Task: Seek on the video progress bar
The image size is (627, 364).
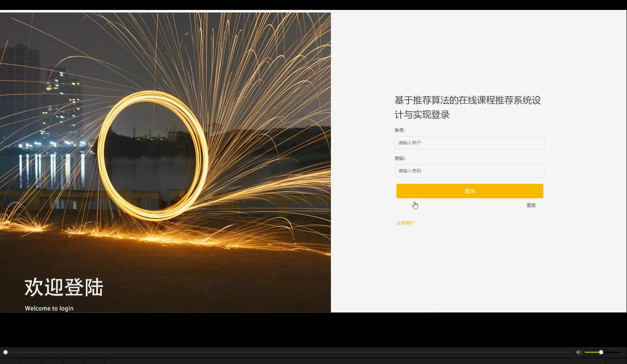Action: coord(287,352)
